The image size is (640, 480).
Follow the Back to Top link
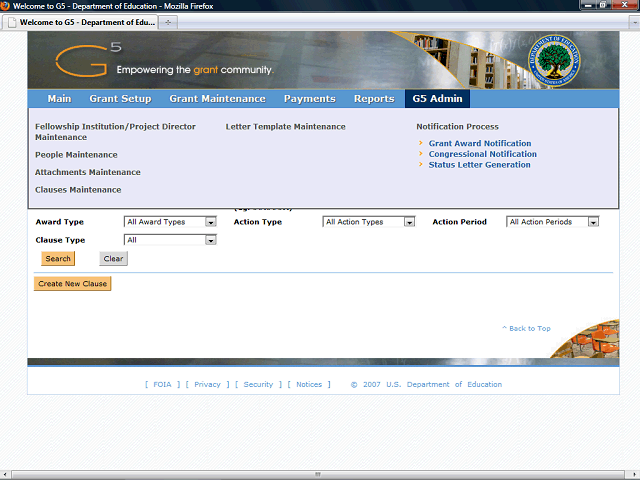tap(526, 328)
